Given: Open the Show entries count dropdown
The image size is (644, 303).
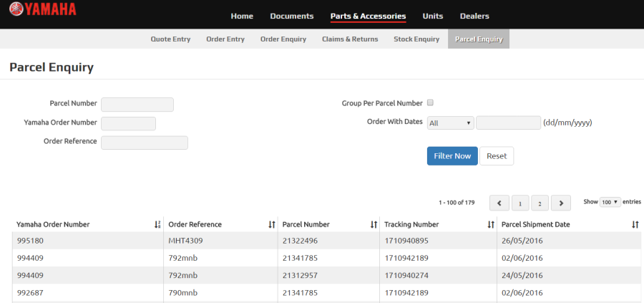Looking at the screenshot, I should [x=610, y=202].
